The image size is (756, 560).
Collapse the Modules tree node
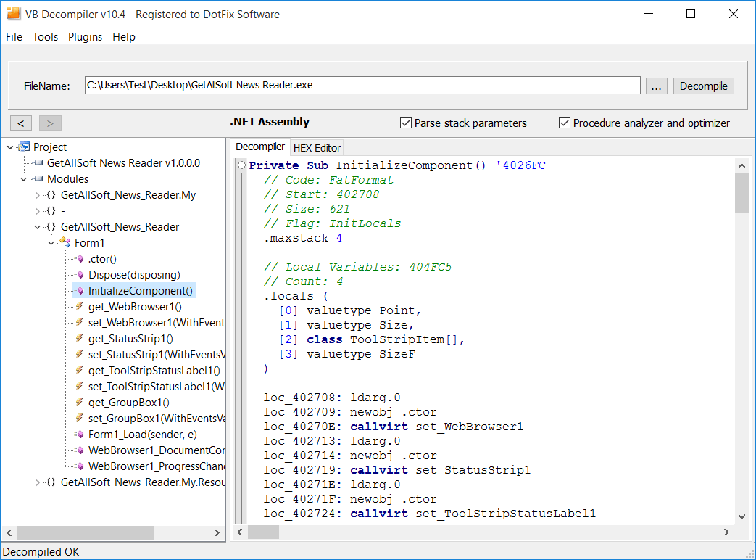click(23, 178)
